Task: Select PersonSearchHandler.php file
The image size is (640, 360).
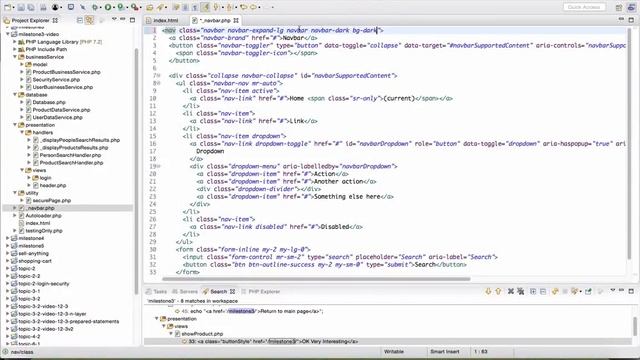Action: pos(70,155)
